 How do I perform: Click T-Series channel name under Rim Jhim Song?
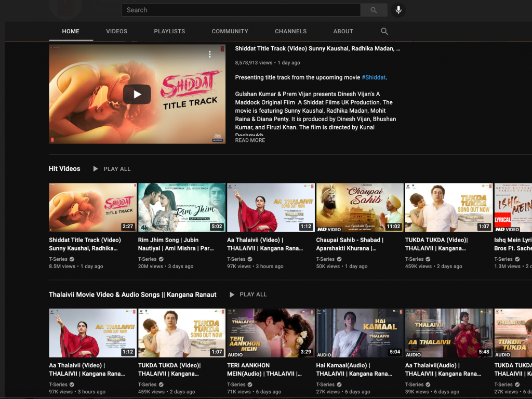pos(147,259)
